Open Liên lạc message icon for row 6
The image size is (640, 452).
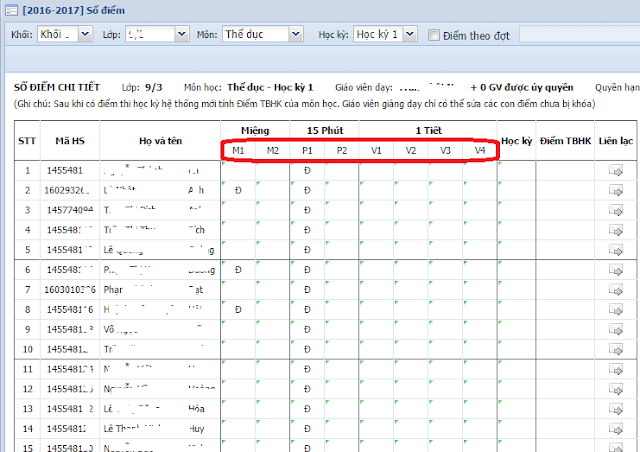[x=616, y=269]
